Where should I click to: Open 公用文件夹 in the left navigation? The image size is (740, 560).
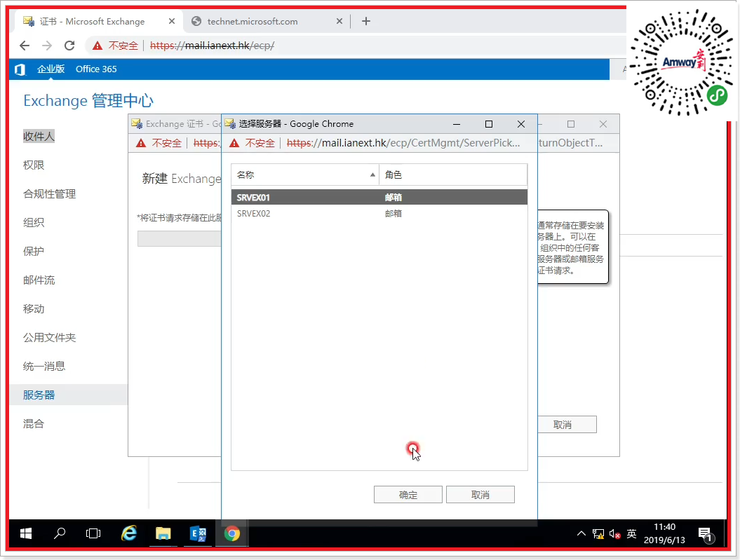click(x=50, y=338)
